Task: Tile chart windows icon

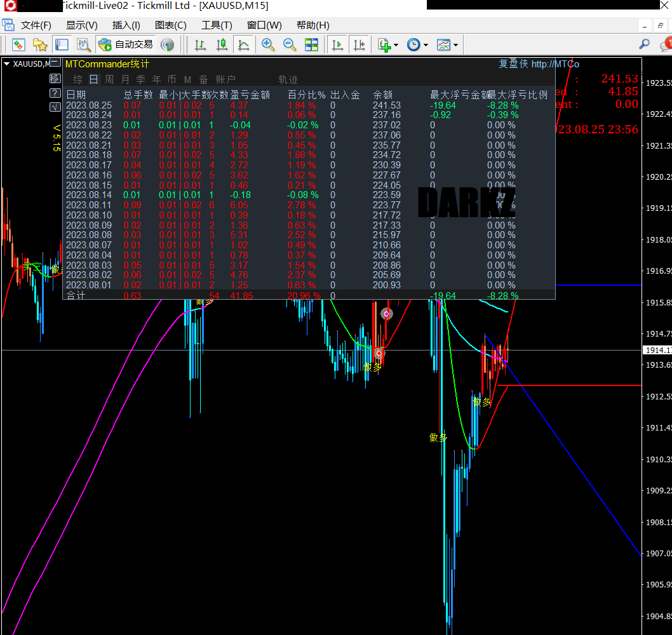Action: 311,44
